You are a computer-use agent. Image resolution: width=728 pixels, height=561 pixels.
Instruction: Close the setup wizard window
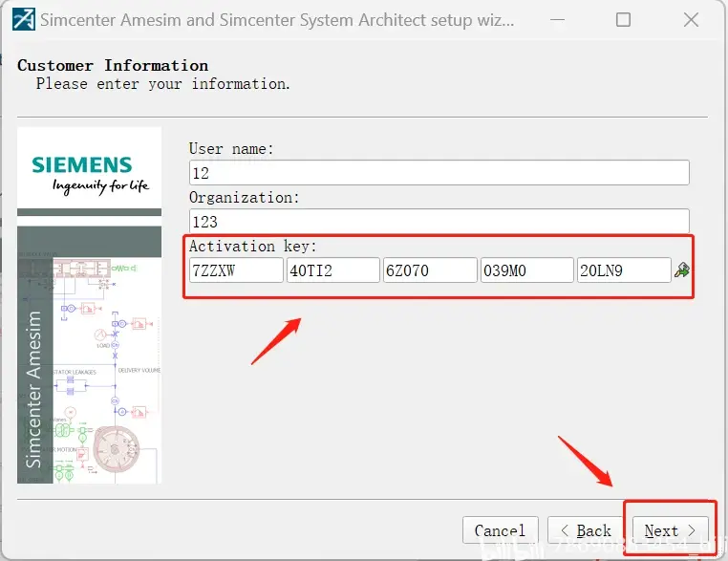691,20
